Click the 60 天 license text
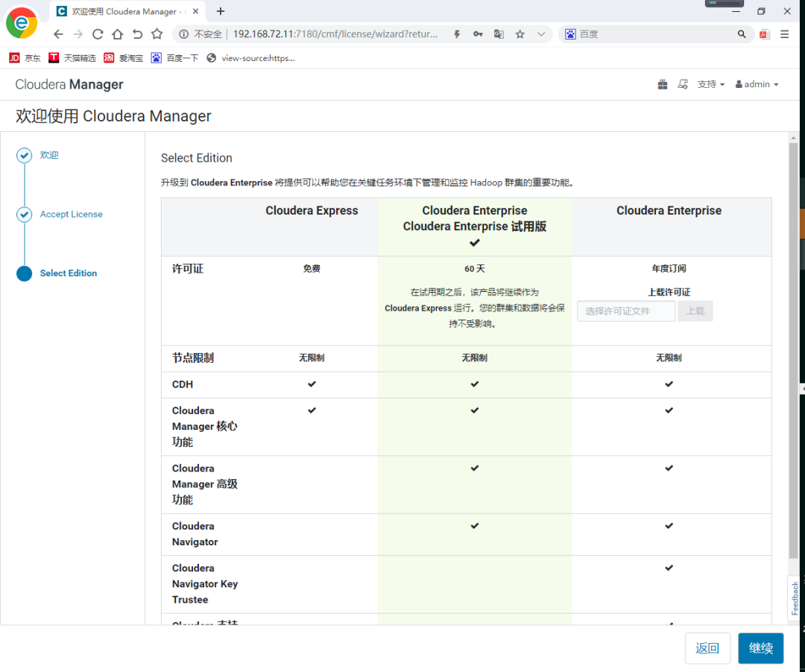Screen dimensions: 805x672 coord(474,269)
